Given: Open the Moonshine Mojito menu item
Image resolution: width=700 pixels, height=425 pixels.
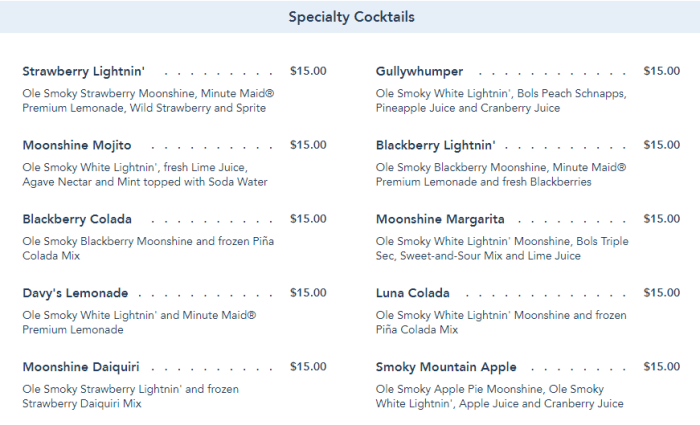Looking at the screenshot, I should click(77, 146).
